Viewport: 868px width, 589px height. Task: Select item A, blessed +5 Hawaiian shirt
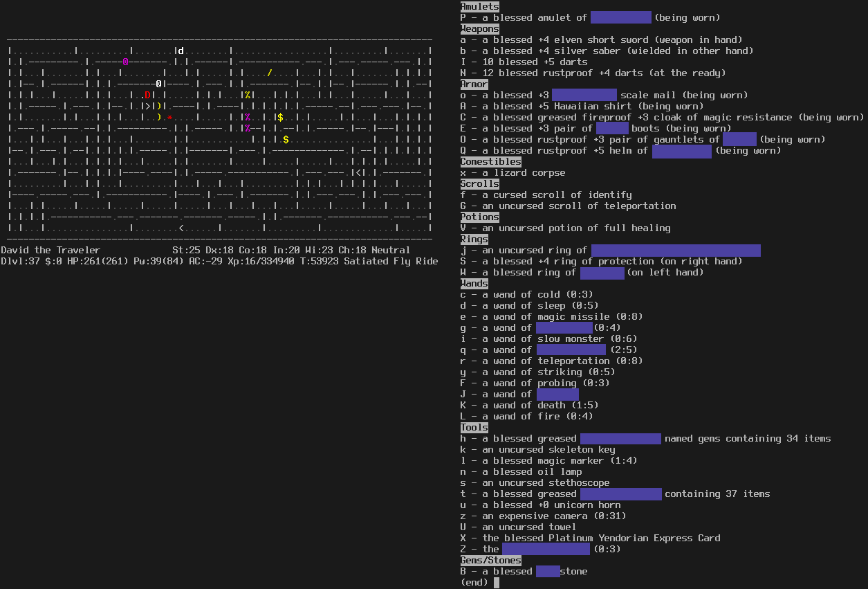[582, 106]
